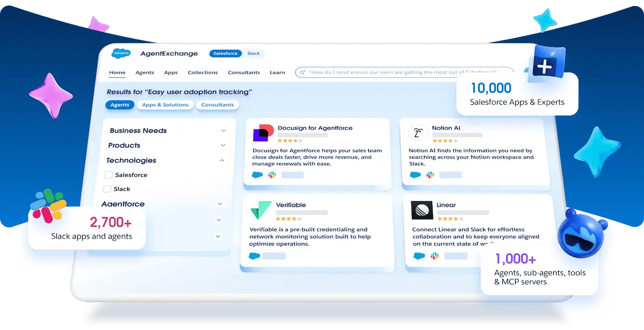Open the Verifiable logo icon
This screenshot has width=644, height=330.
tap(261, 210)
